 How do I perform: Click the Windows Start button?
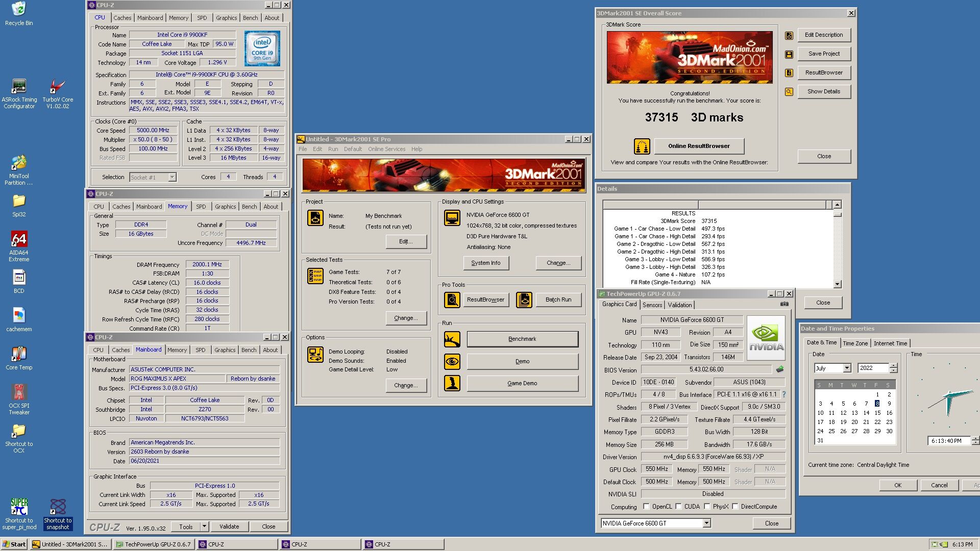14,544
